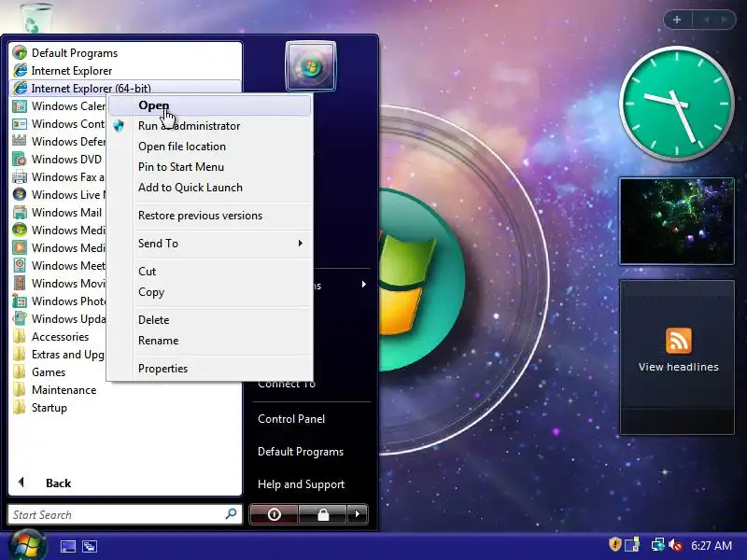The height and width of the screenshot is (560, 747).
Task: Select Internet Explorer (64-bit) icon
Action: (x=20, y=88)
